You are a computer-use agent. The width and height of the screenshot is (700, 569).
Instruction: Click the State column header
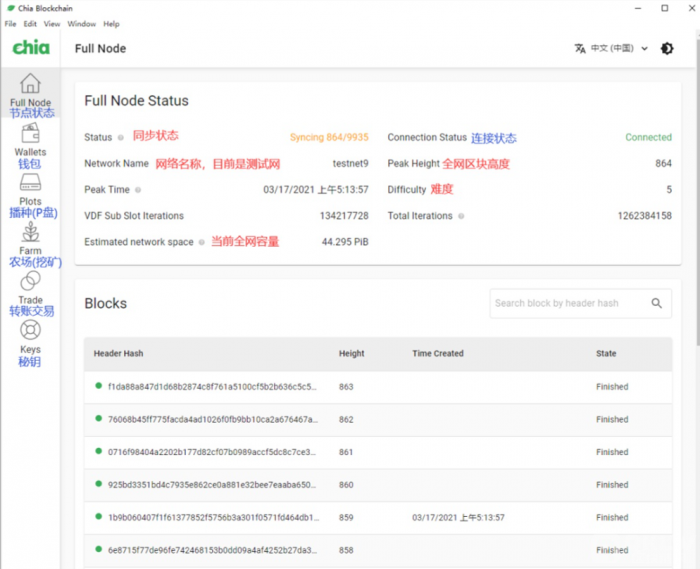pyautogui.click(x=606, y=353)
